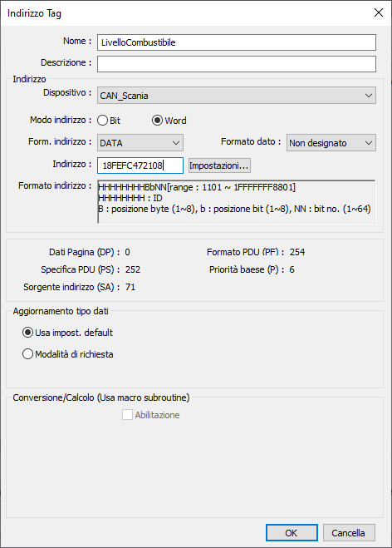The width and height of the screenshot is (392, 548).
Task: Click the Impostazioni... button
Action: 219,165
